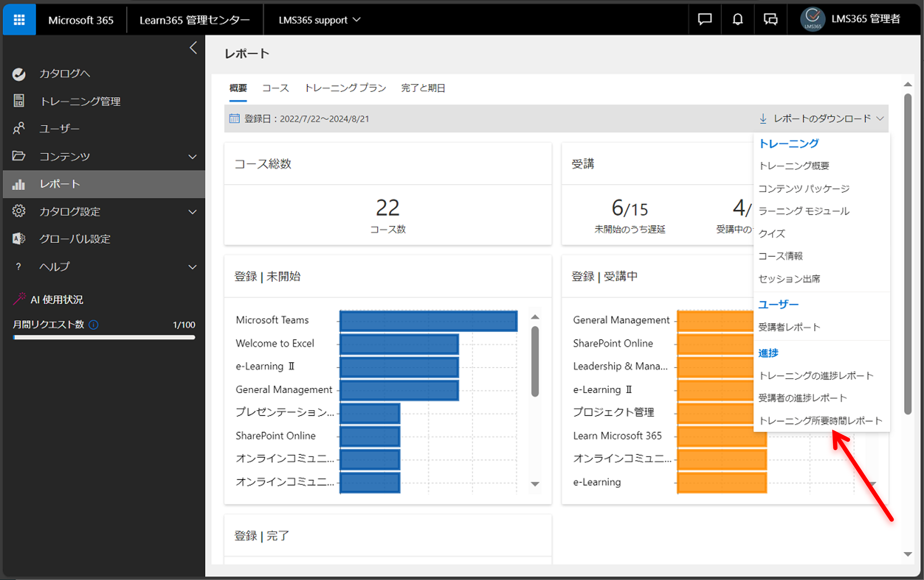Click the Learn Microsoft 365 orange bar
Screen dimensions: 924x580
[722, 436]
